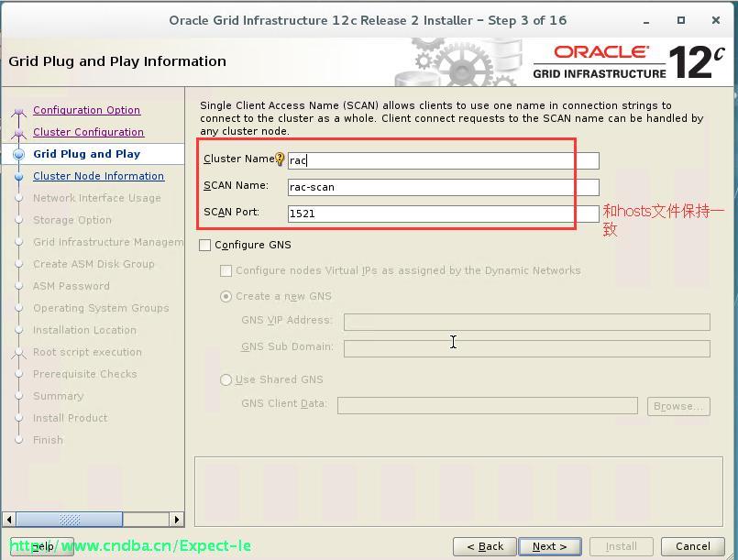Click the GNS Sub Domain field

[526, 348]
